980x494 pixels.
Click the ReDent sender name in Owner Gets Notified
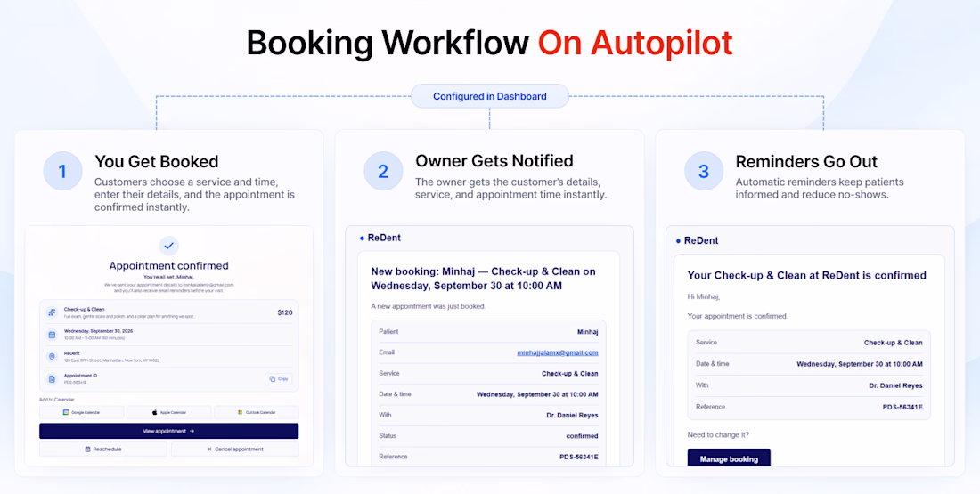click(x=384, y=238)
